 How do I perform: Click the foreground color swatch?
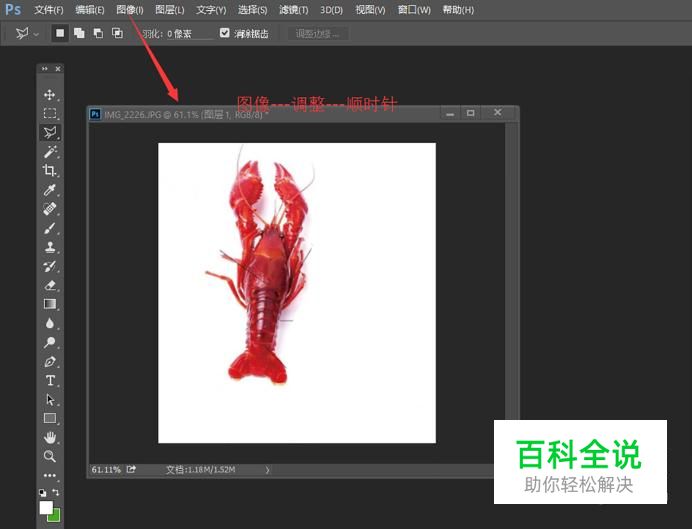point(45,508)
